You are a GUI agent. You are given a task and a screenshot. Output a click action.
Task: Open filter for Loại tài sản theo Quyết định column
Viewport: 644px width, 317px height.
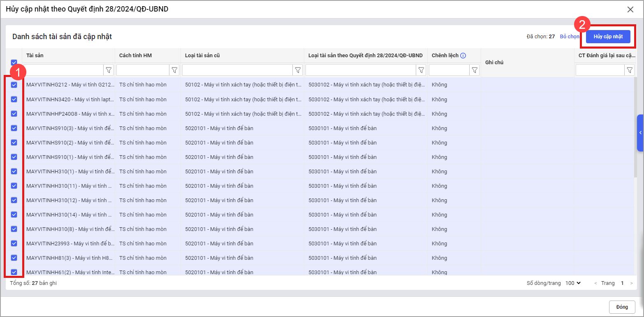click(x=421, y=70)
